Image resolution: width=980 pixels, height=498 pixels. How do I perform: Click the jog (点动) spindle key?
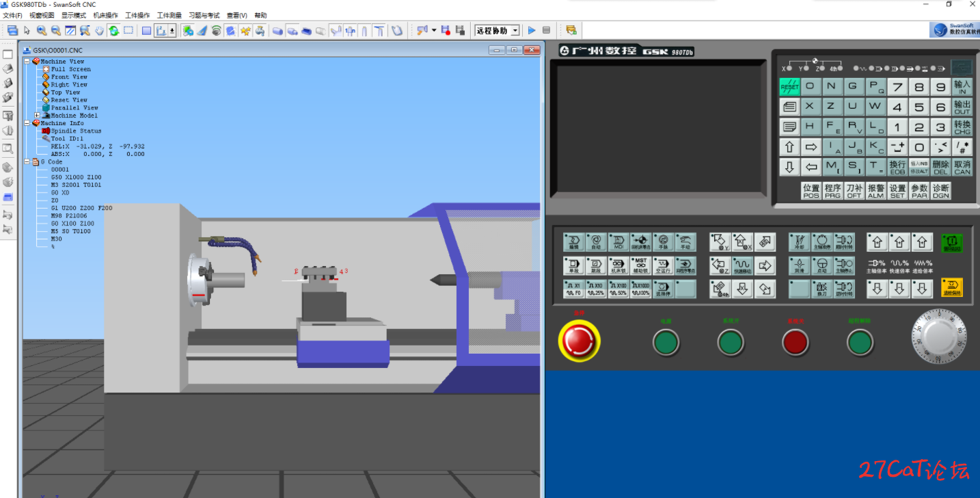[x=821, y=265]
